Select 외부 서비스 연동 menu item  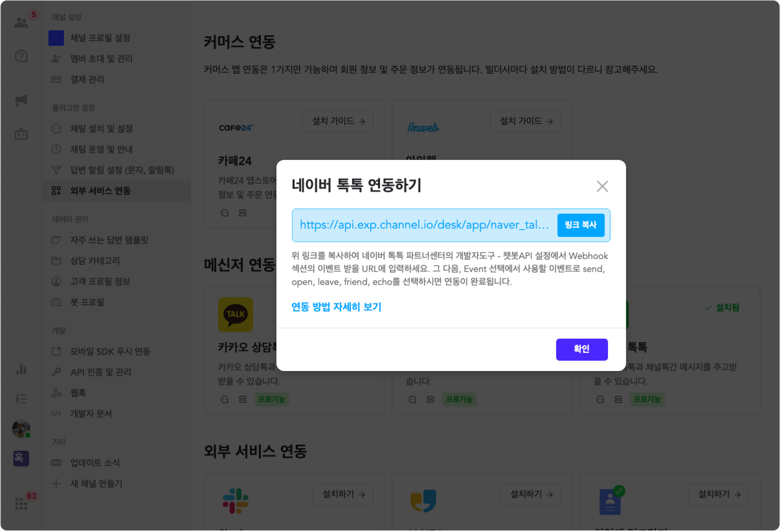click(x=100, y=191)
